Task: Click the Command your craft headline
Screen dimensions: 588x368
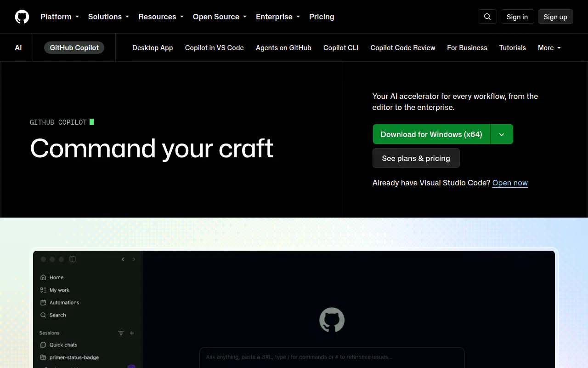Action: click(x=152, y=148)
